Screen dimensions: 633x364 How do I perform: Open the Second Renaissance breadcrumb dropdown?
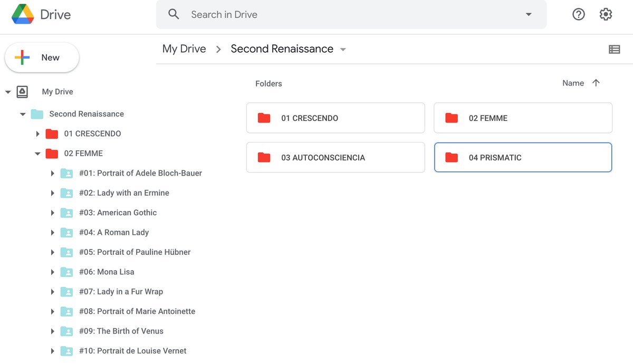343,49
